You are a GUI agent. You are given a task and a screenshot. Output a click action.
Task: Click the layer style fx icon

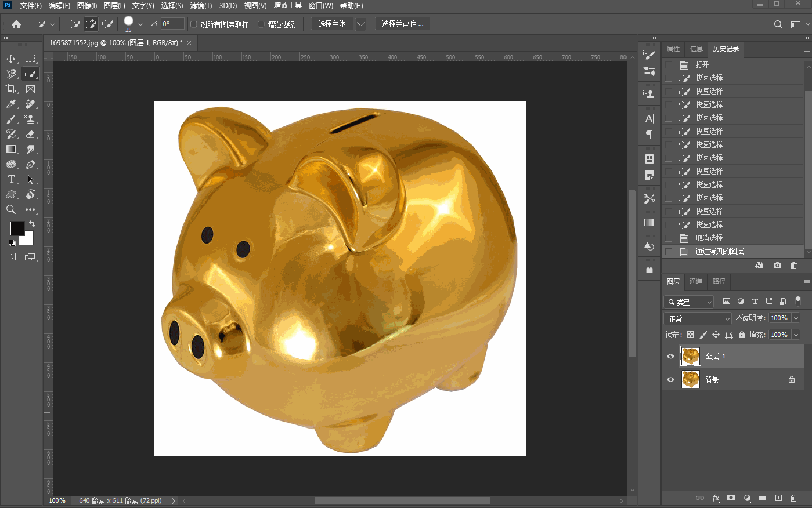(716, 498)
